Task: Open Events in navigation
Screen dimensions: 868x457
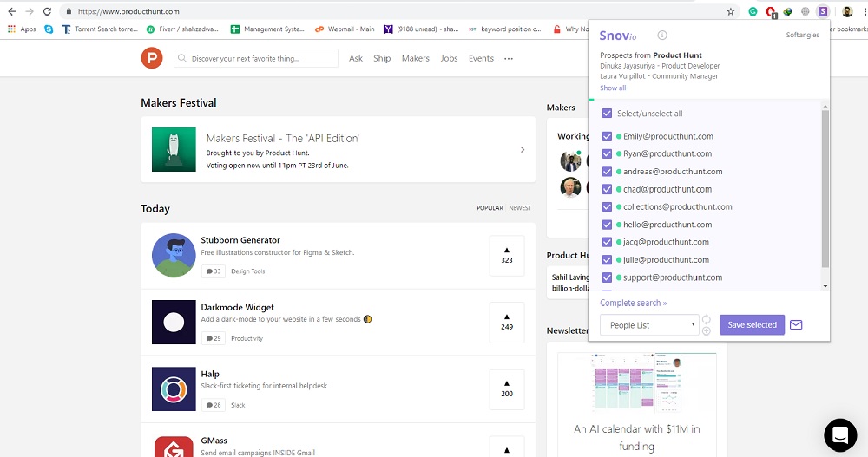Action: [x=481, y=58]
